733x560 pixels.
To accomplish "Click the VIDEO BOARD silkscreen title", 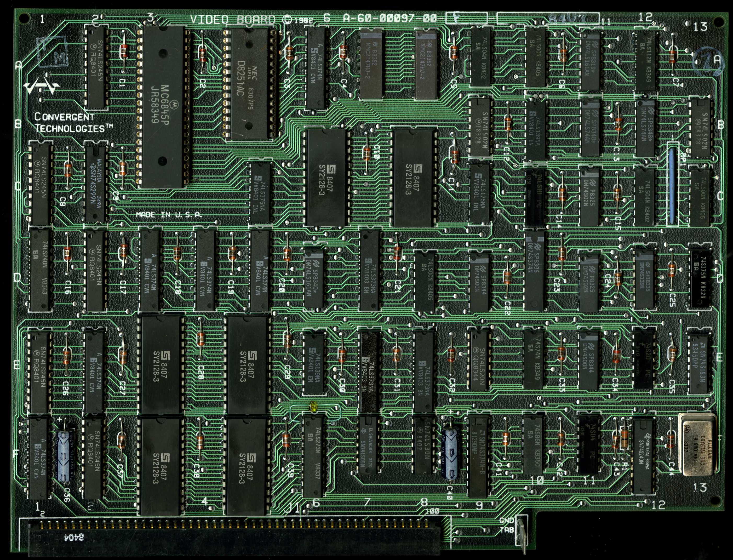I will (233, 20).
